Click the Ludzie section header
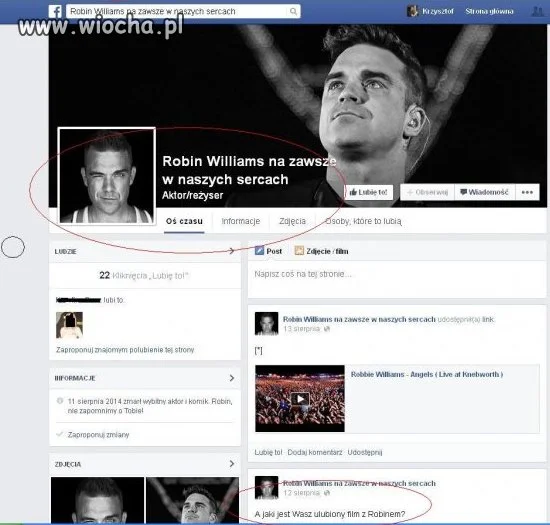 pyautogui.click(x=66, y=251)
